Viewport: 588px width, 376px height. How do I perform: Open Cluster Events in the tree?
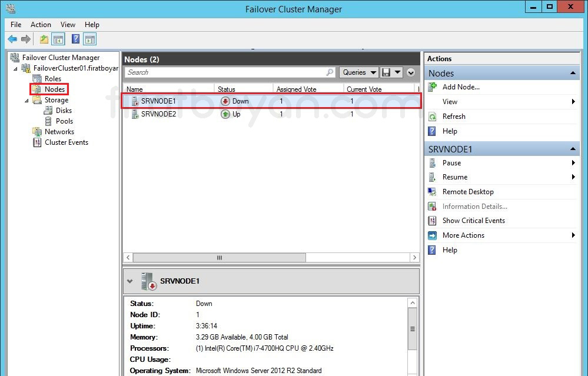click(x=67, y=142)
